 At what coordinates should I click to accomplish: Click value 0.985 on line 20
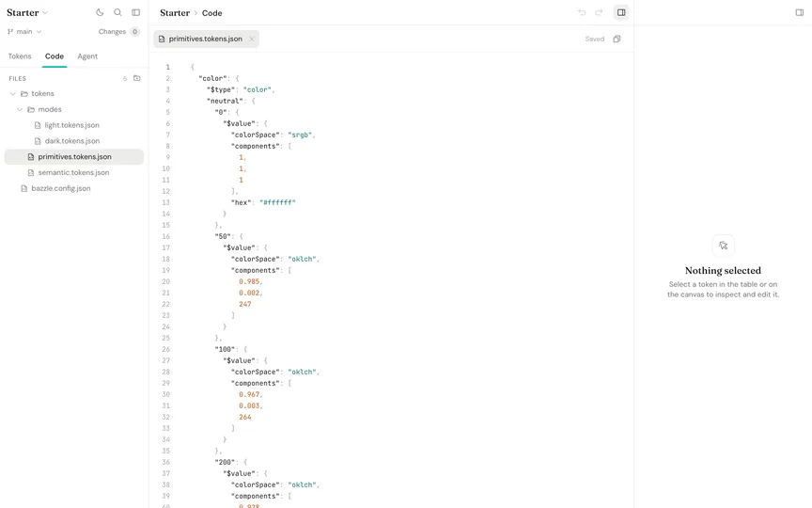[x=249, y=281]
